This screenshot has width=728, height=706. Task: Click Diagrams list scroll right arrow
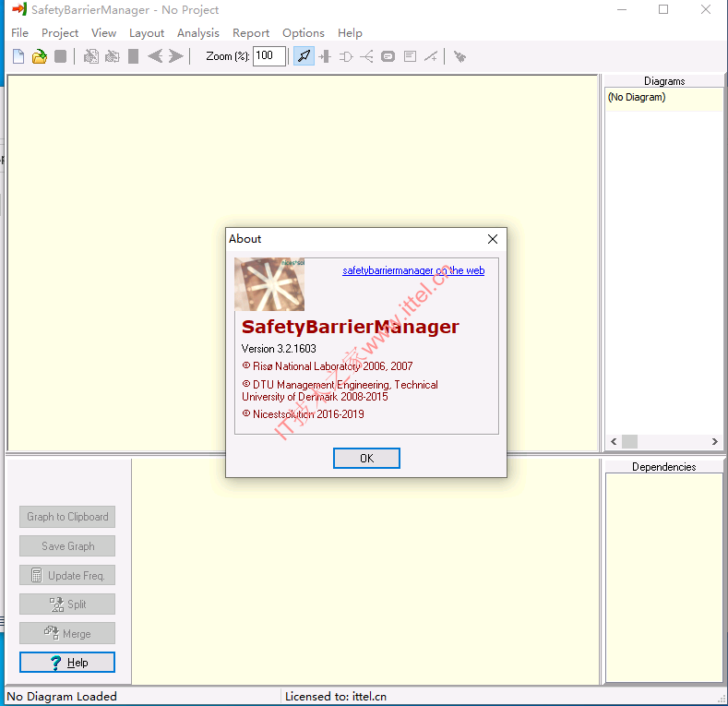[715, 441]
